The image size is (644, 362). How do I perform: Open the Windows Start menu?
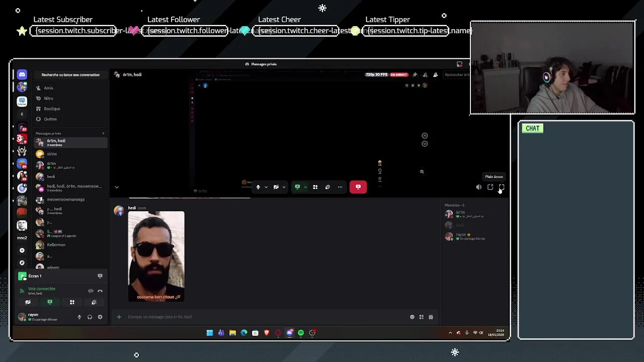click(x=210, y=333)
